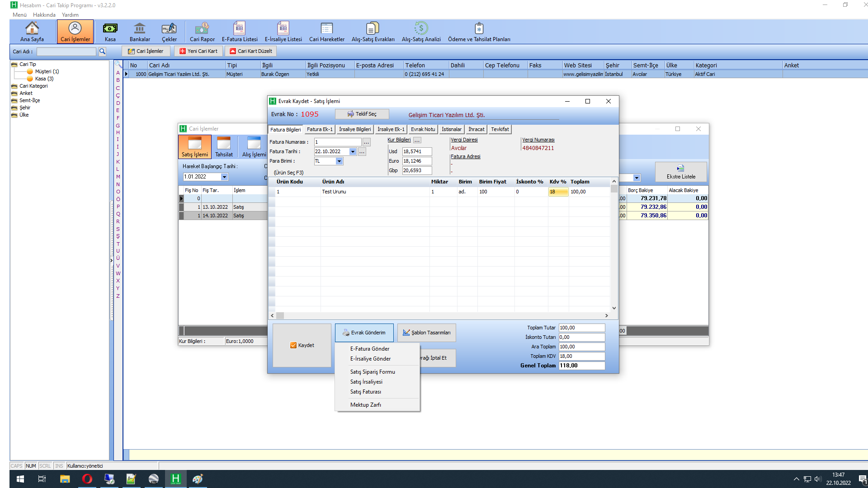Switch to Tevkifat tab
This screenshot has width=868, height=488.
point(500,130)
